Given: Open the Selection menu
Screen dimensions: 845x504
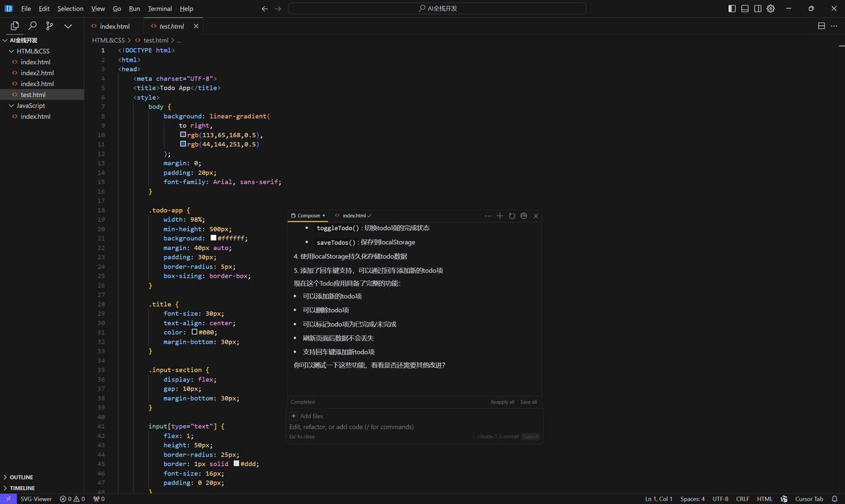Looking at the screenshot, I should [x=70, y=9].
